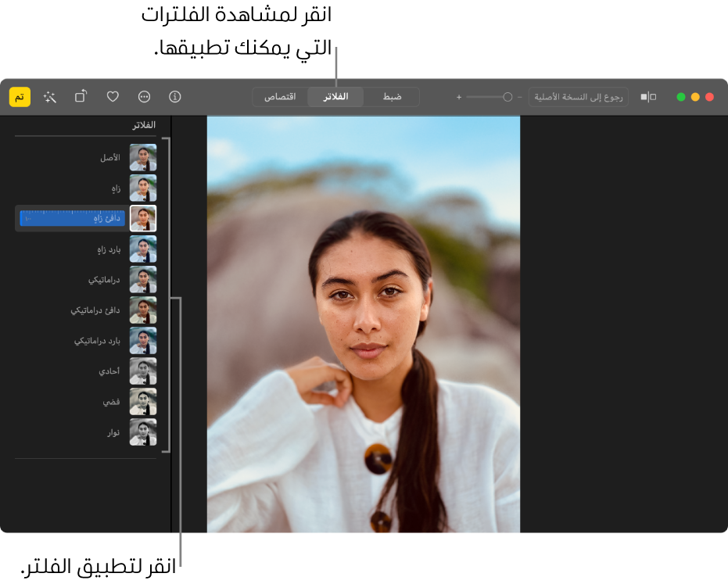Click the zoom slider knob
Screen dimensions: 728x584
tap(507, 97)
